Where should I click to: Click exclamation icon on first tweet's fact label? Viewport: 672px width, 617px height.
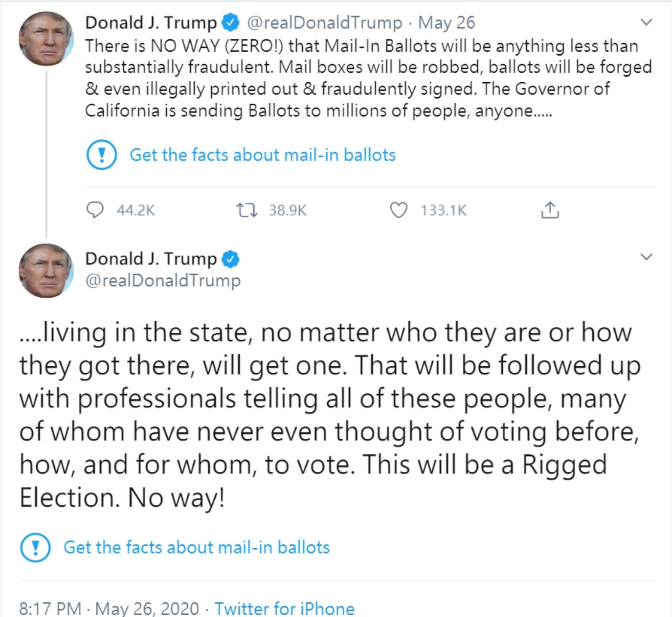pyautogui.click(x=101, y=155)
